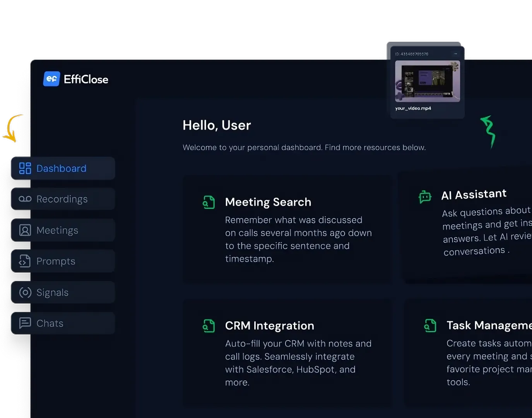The image size is (532, 418).
Task: Select the Prompts document icon
Action: (x=25, y=261)
